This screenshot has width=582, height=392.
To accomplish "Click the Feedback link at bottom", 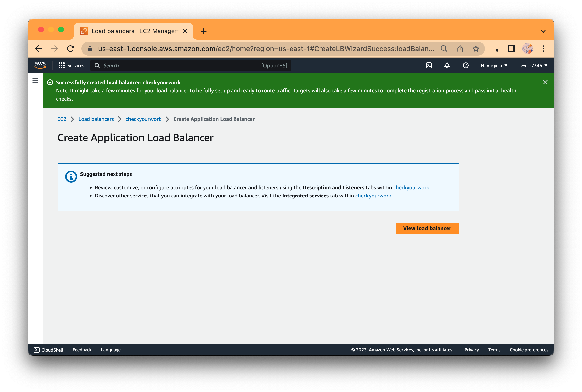I will [x=82, y=350].
